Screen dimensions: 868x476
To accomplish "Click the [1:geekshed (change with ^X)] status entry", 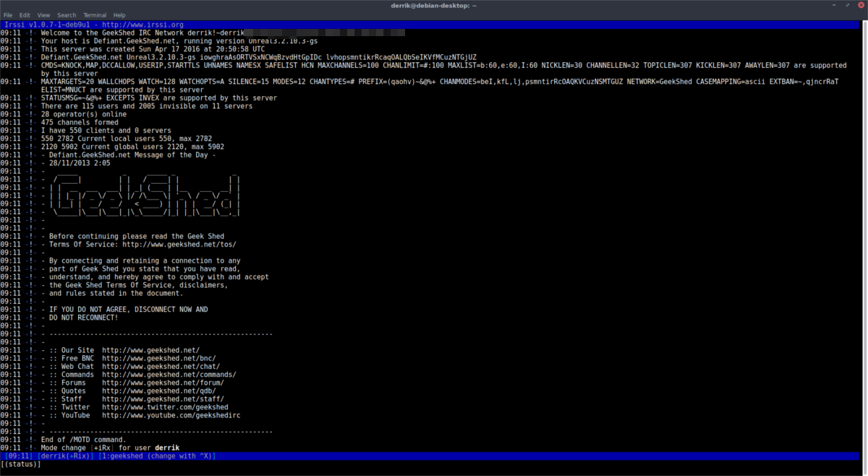I will (x=158, y=456).
